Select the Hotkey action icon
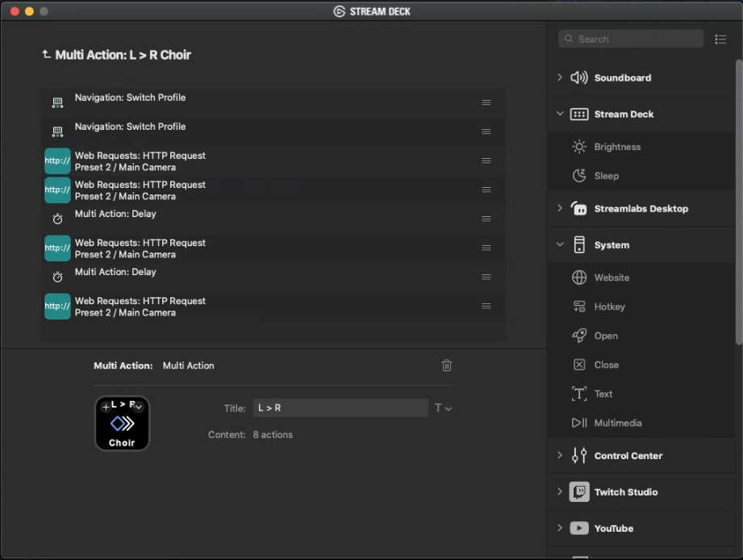743x560 pixels. click(579, 307)
